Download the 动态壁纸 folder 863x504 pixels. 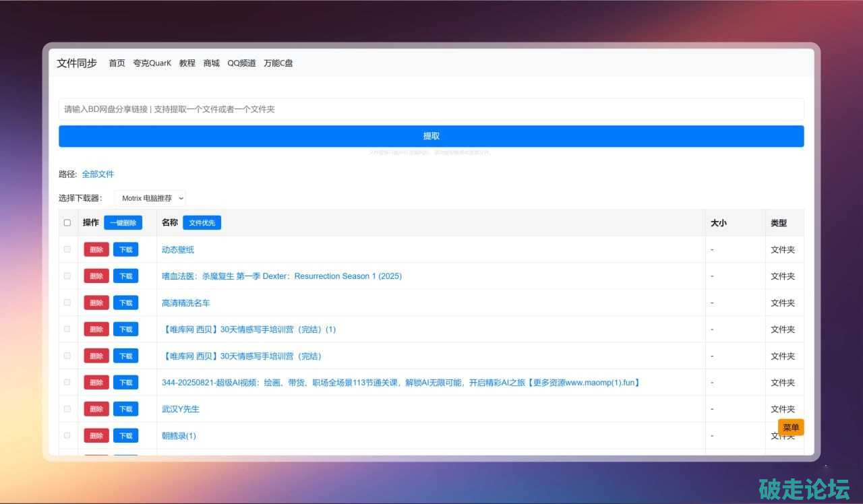coord(126,249)
